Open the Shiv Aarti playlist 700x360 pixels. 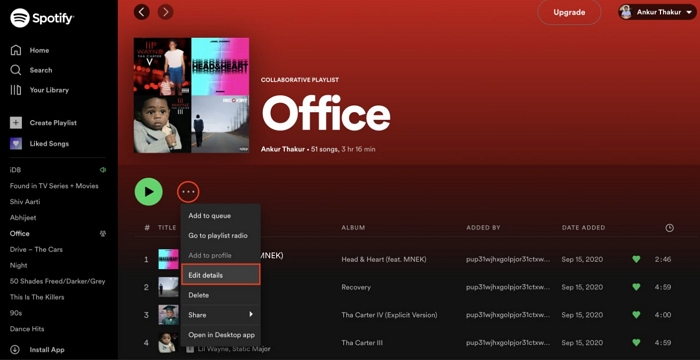(x=25, y=202)
